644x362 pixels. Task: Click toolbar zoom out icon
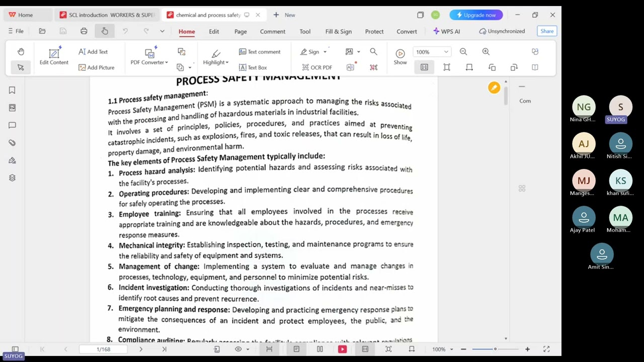(463, 52)
